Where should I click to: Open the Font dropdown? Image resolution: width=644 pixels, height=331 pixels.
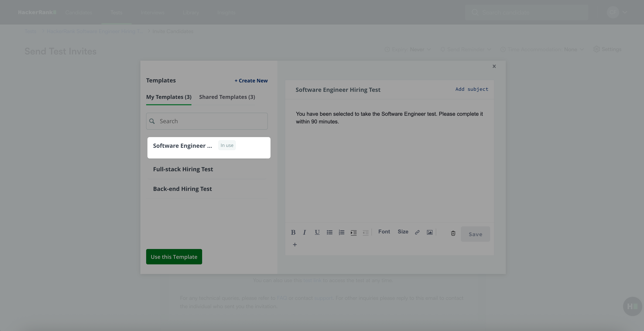[384, 232]
